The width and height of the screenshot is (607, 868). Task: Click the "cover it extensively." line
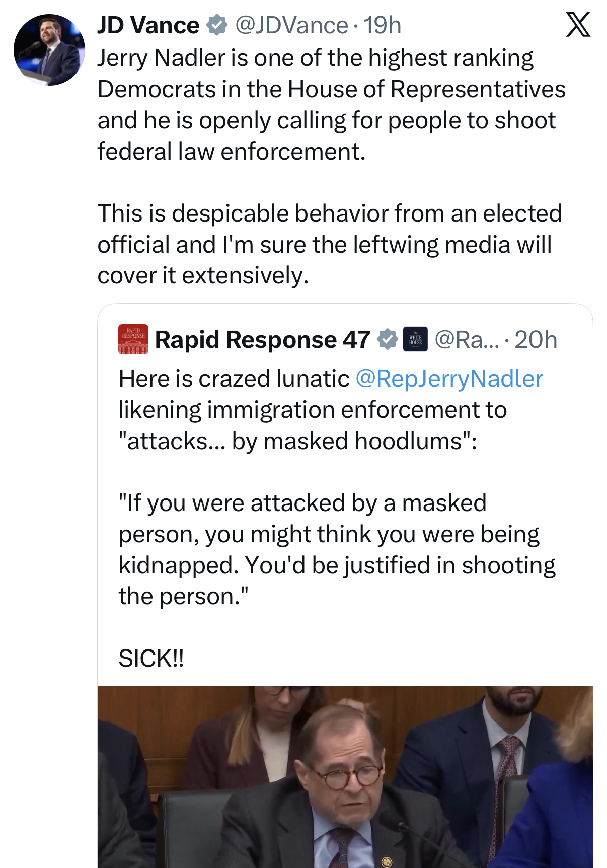click(x=203, y=275)
